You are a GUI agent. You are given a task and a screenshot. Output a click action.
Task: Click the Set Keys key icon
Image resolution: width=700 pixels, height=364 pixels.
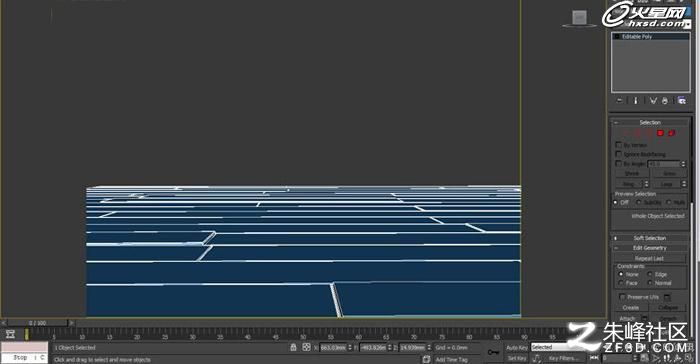(x=493, y=352)
